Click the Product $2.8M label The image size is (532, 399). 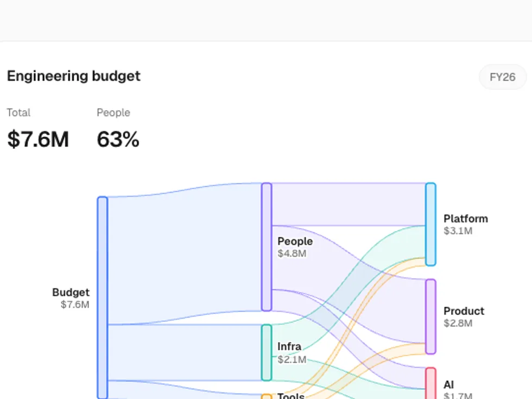pos(464,316)
